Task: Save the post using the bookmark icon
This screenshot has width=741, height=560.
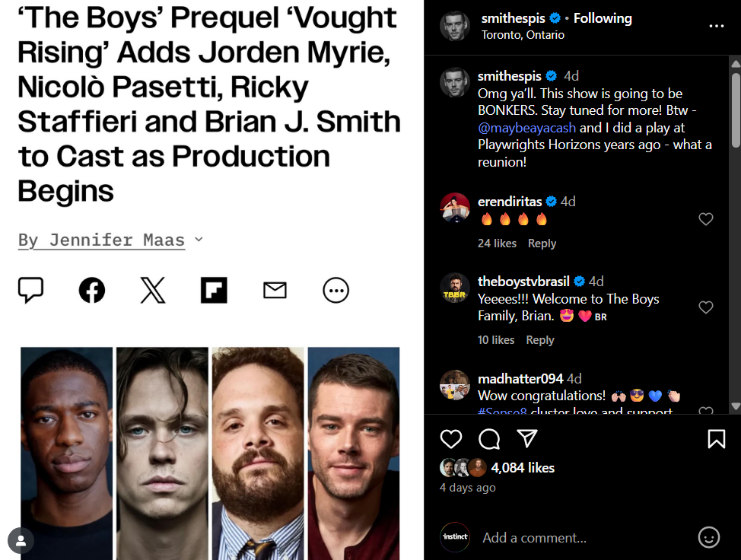Action: 716,438
